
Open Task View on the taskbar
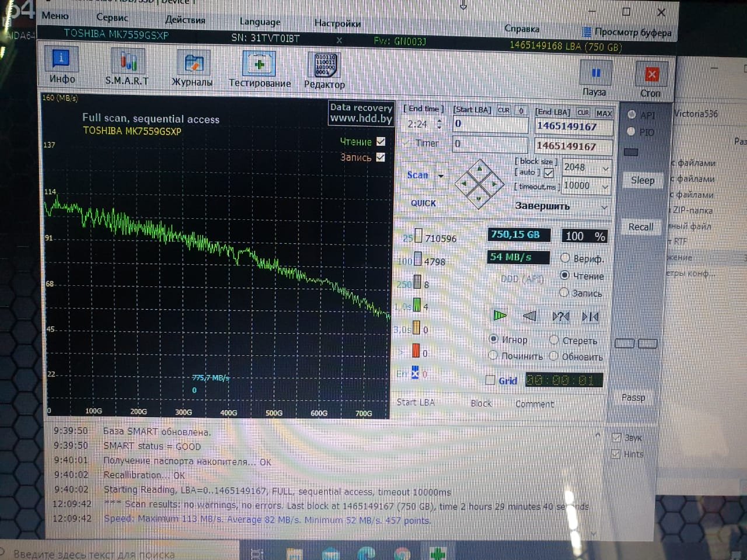(x=257, y=554)
